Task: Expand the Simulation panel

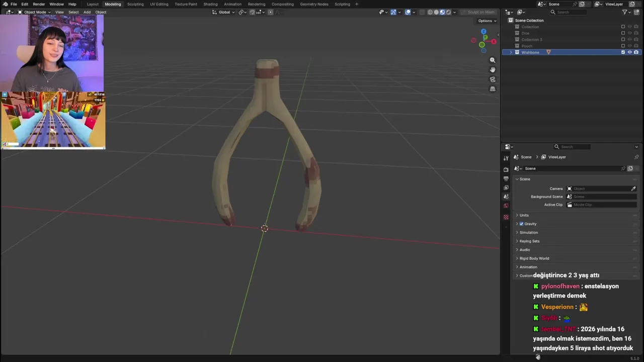Action: click(575, 232)
